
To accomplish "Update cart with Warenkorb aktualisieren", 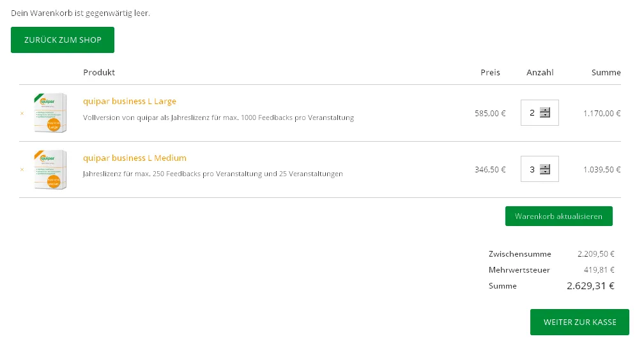I will 558,216.
